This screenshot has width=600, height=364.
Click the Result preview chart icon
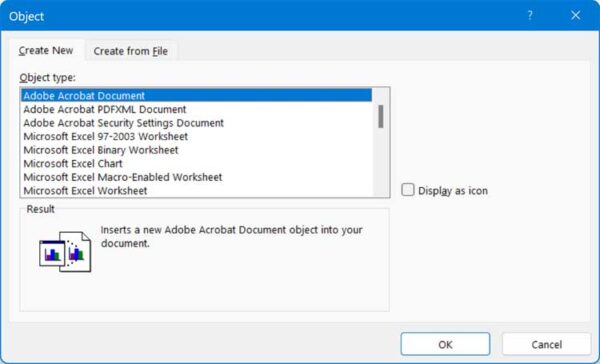[65, 252]
